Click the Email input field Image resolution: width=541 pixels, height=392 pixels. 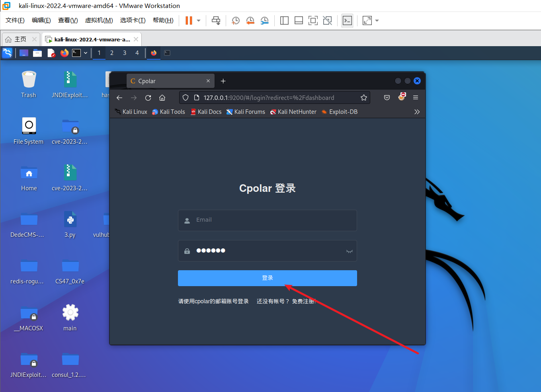pyautogui.click(x=268, y=220)
